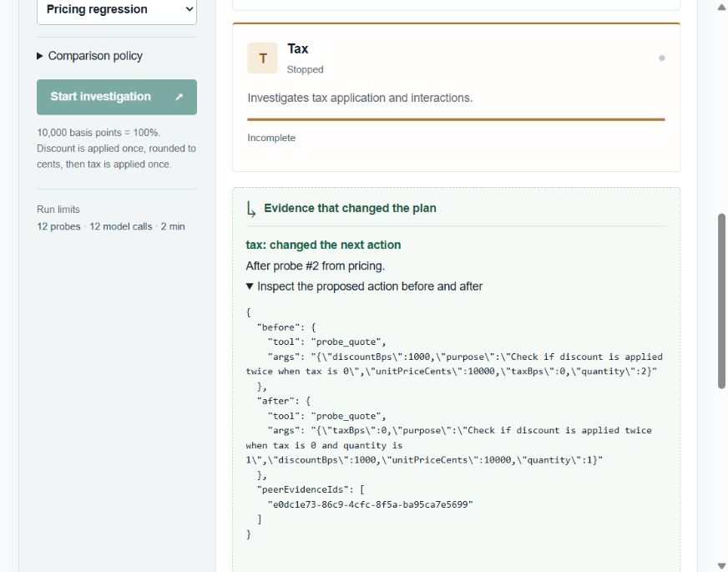Click the scrollbar up arrow
This screenshot has width=728, height=572.
(721, 7)
